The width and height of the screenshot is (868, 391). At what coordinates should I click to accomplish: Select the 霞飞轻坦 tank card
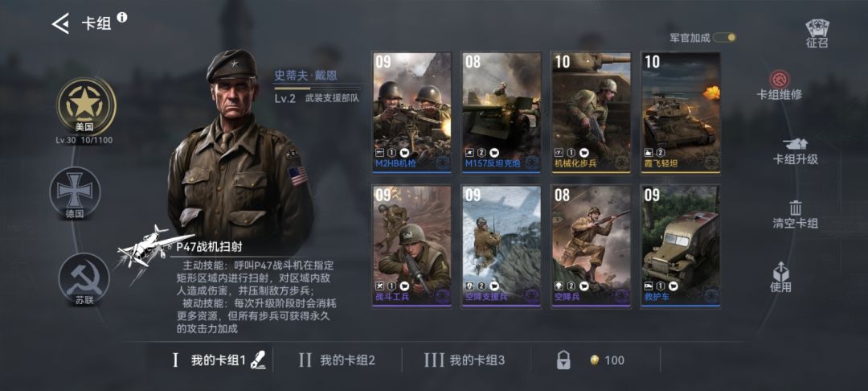tap(681, 113)
